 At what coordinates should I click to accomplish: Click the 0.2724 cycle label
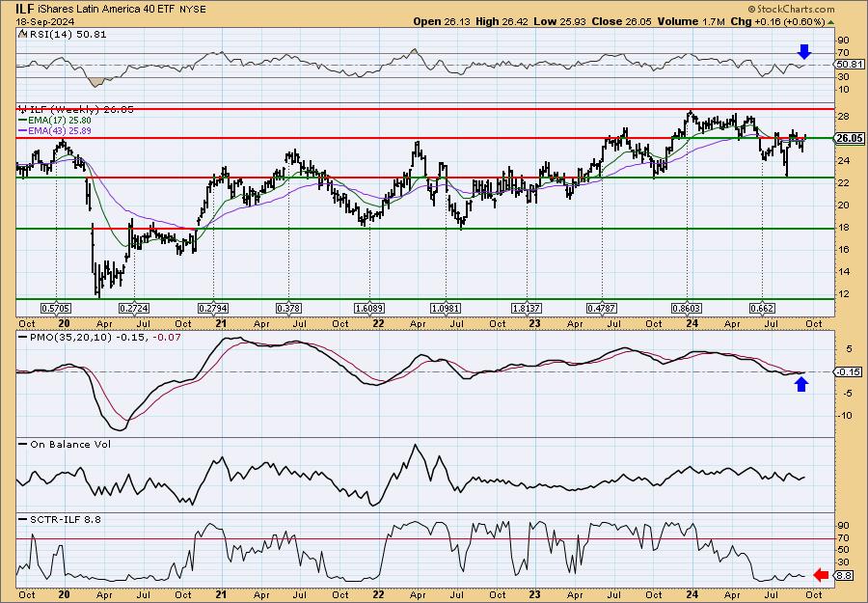click(x=134, y=308)
